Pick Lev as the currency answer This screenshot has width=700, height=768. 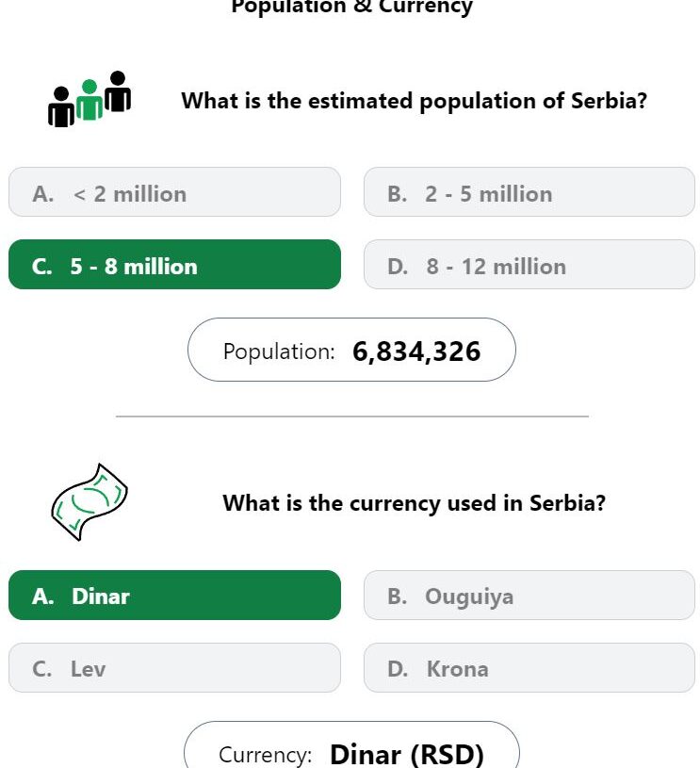tap(174, 667)
